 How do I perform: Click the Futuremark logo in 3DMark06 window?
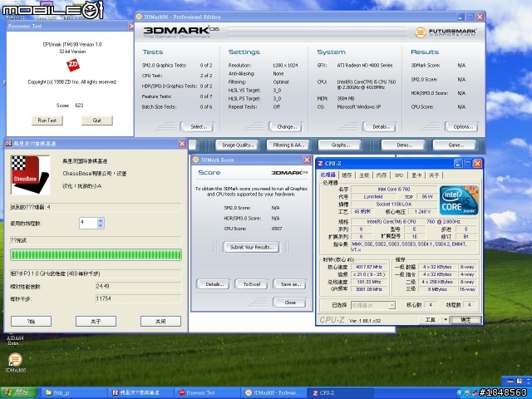(x=446, y=32)
